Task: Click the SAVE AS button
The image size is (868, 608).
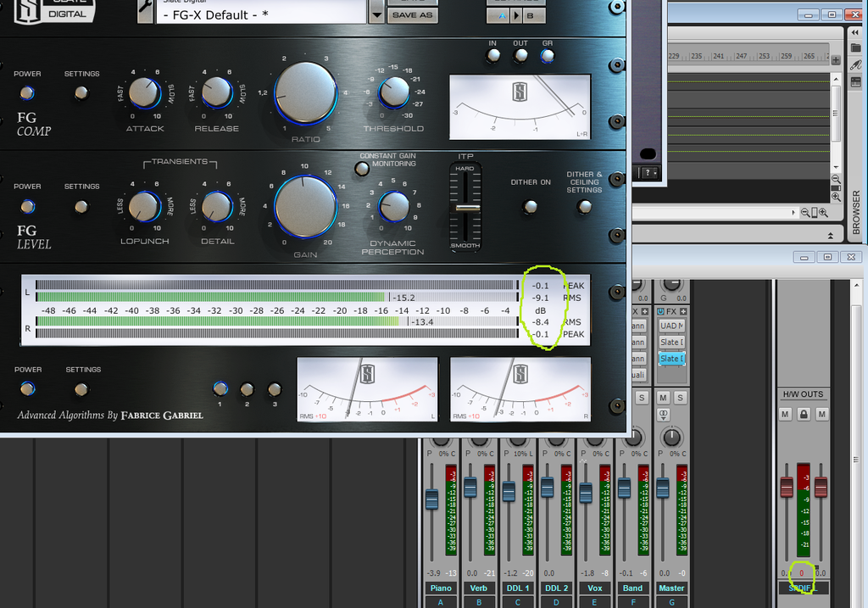Action: [413, 14]
